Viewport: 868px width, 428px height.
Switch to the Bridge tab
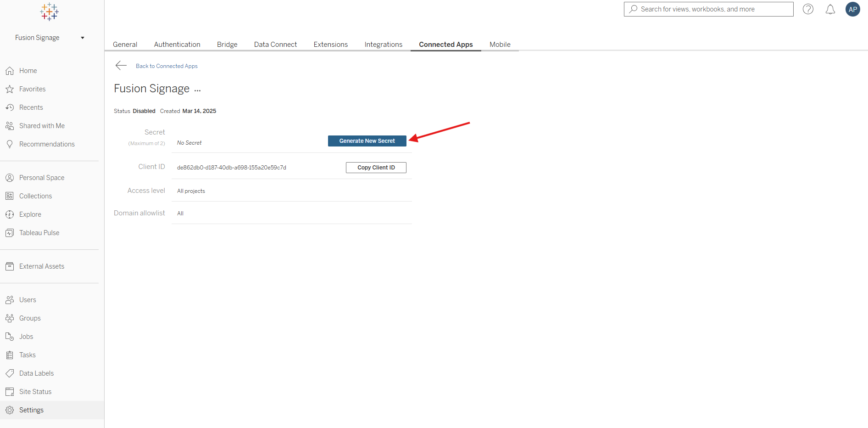click(227, 45)
